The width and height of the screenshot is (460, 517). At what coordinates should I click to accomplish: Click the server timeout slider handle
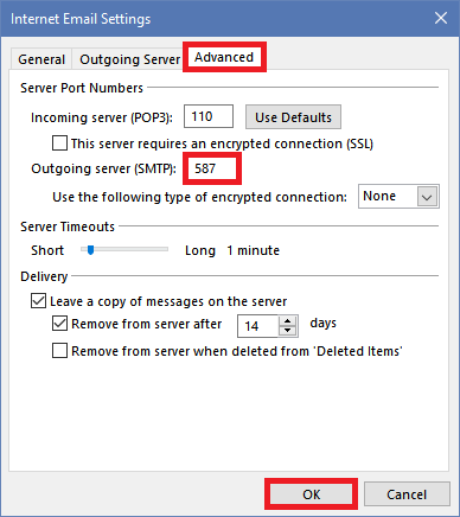click(x=91, y=250)
